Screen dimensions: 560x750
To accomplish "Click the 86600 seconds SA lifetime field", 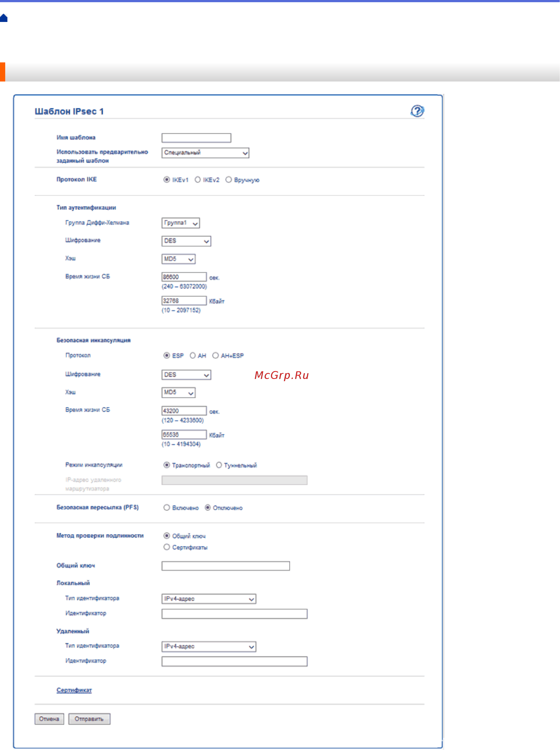I will 184,277.
